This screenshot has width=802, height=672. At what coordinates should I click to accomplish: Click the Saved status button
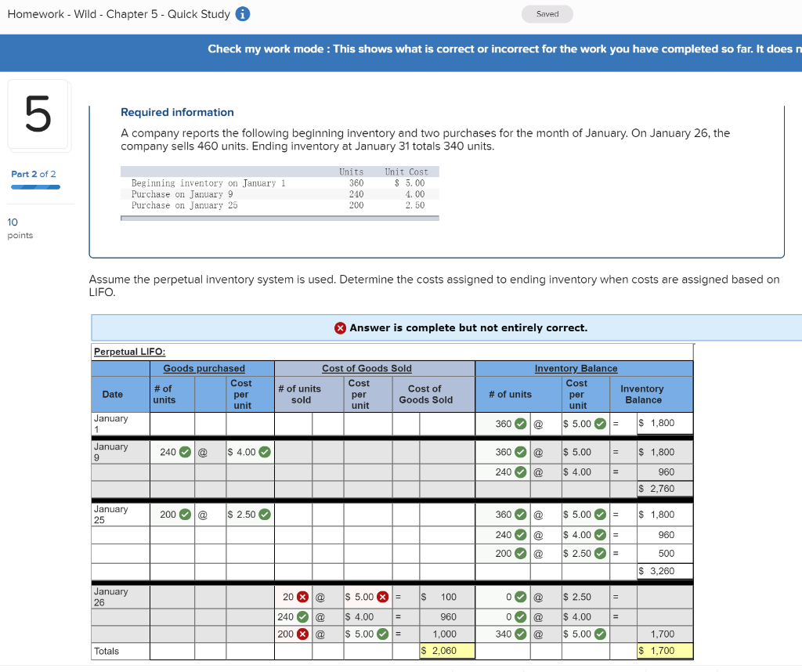[547, 13]
